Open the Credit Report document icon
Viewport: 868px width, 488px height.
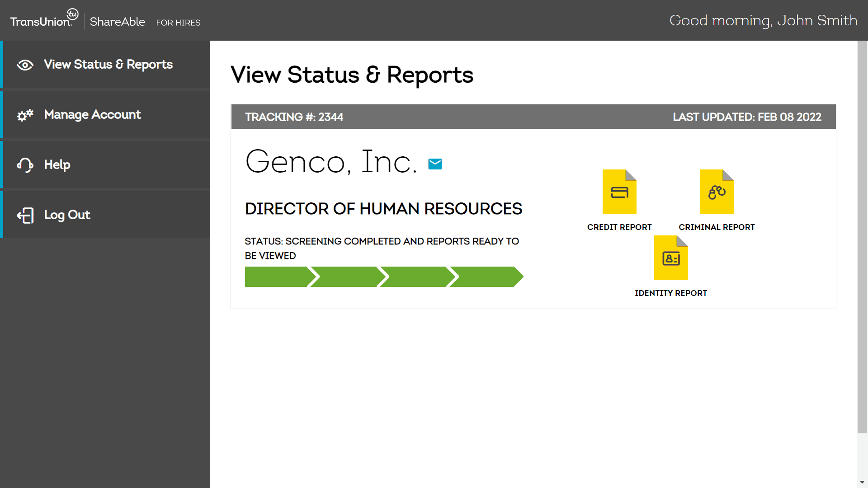coord(619,192)
